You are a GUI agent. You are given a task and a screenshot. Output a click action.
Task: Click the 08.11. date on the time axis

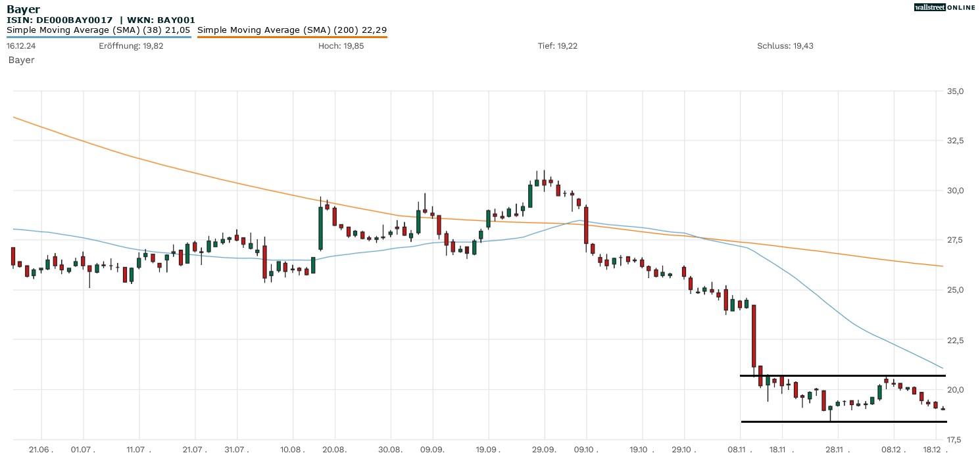coord(740,449)
